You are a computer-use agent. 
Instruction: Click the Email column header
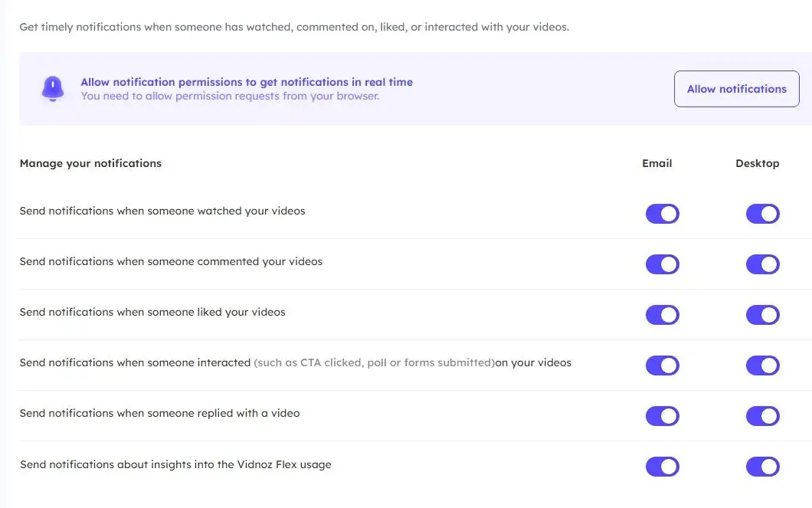656,163
